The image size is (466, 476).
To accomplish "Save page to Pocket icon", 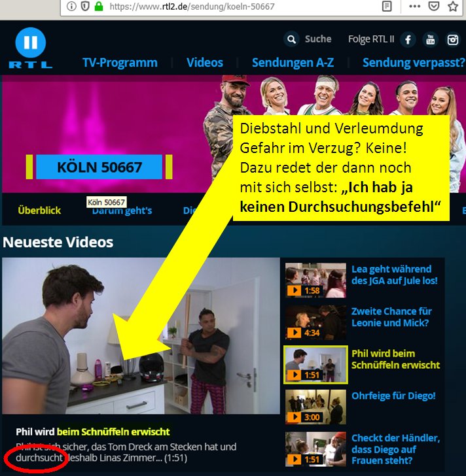I will (x=434, y=6).
